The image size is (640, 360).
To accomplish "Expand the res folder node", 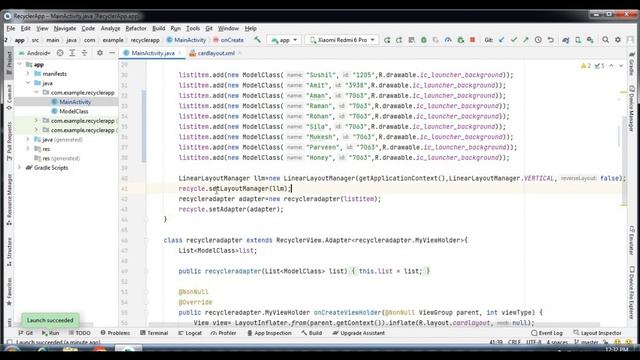I will [x=28, y=149].
